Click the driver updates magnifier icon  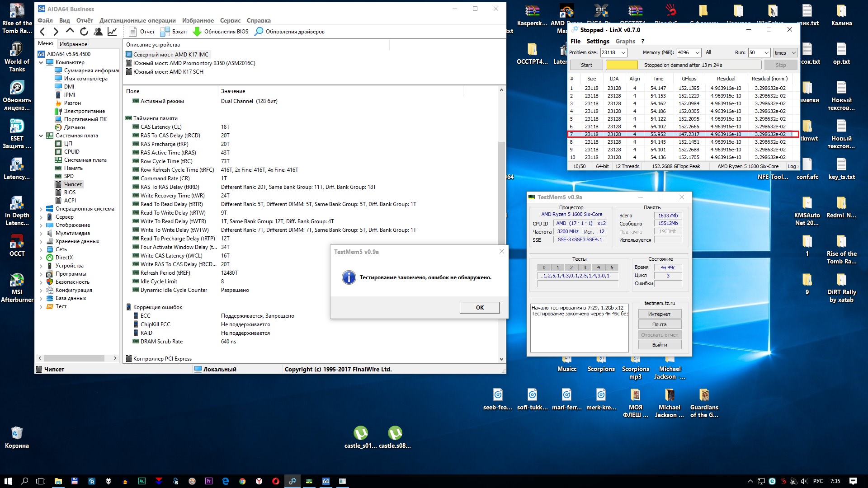click(259, 32)
